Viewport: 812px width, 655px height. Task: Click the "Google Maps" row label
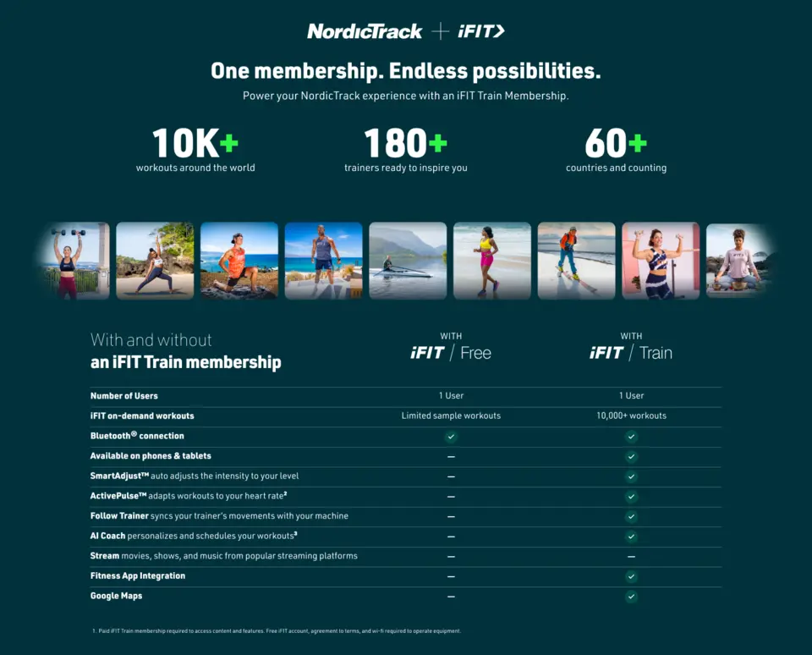117,596
